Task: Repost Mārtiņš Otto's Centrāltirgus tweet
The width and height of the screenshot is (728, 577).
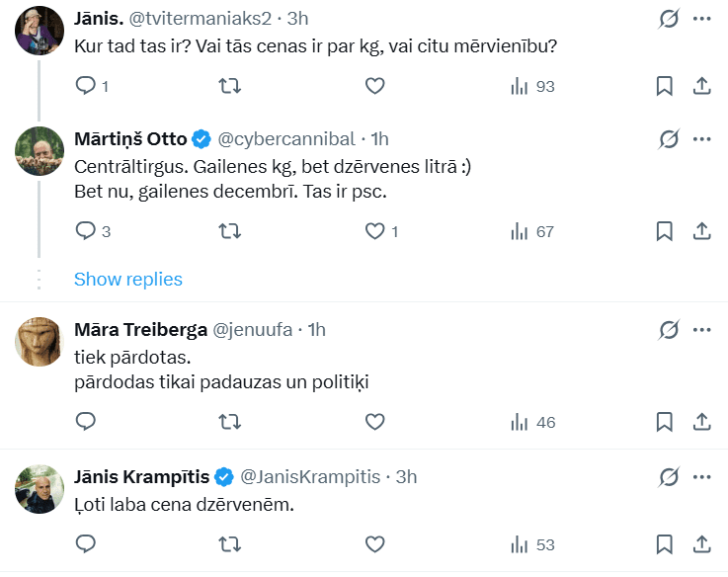Action: [229, 231]
